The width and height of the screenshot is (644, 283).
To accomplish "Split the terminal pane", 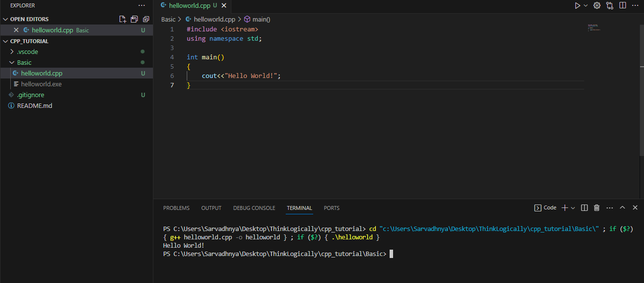I will point(584,207).
